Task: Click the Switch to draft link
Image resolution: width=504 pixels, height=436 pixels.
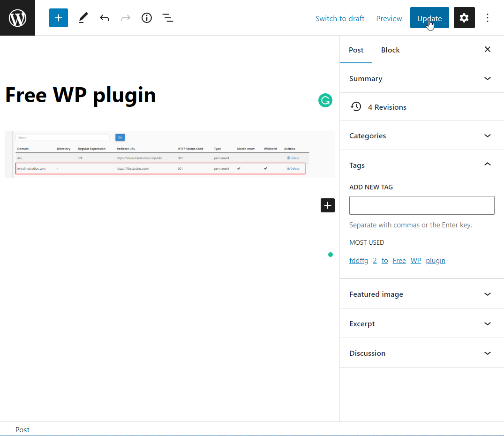Action: 340,18
